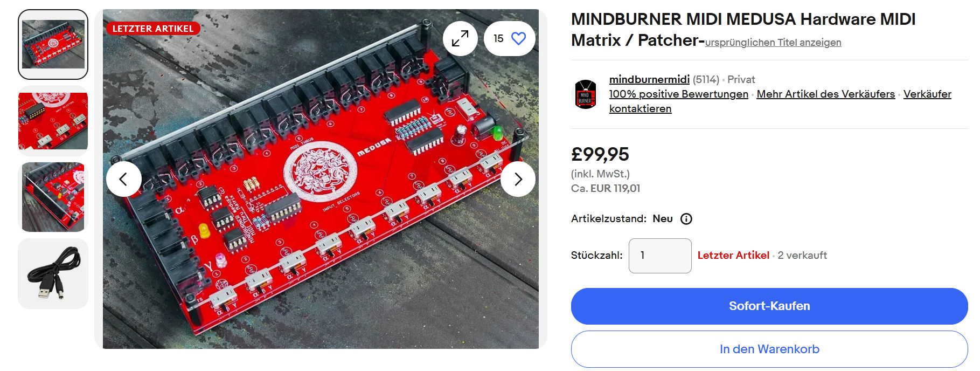Show the USB power cable thumbnail
Image resolution: width=980 pixels, height=371 pixels.
tap(53, 273)
